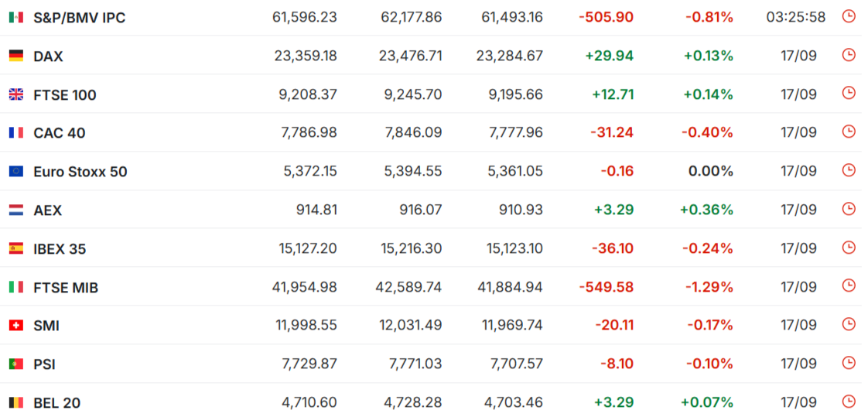868x417 pixels.
Task: Open the CAC 40 index link
Action: point(60,134)
